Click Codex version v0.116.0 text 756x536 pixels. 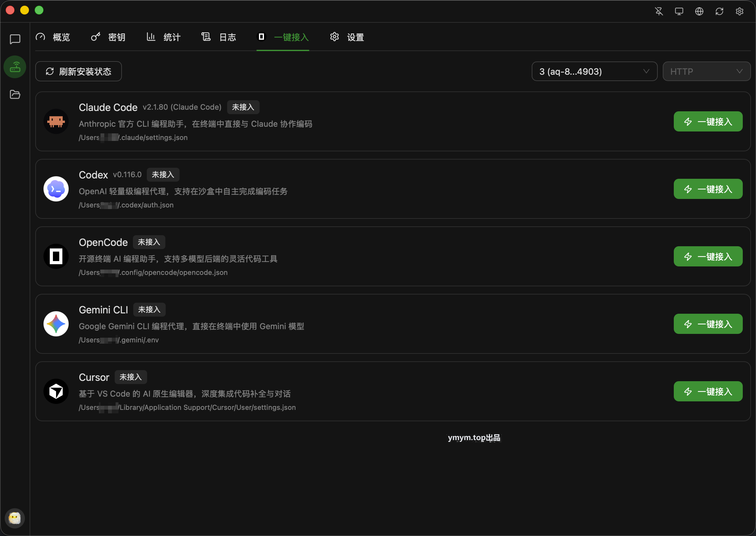[x=127, y=175]
